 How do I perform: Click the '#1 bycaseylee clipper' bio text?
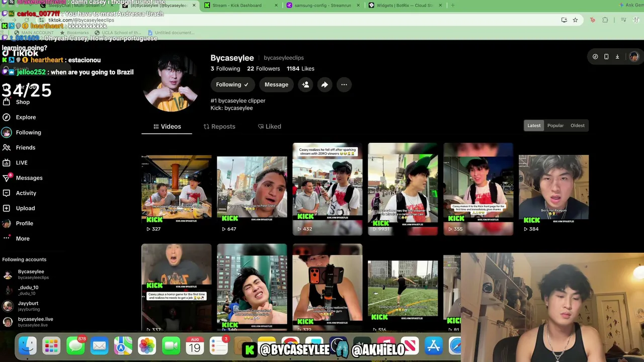pyautogui.click(x=238, y=101)
